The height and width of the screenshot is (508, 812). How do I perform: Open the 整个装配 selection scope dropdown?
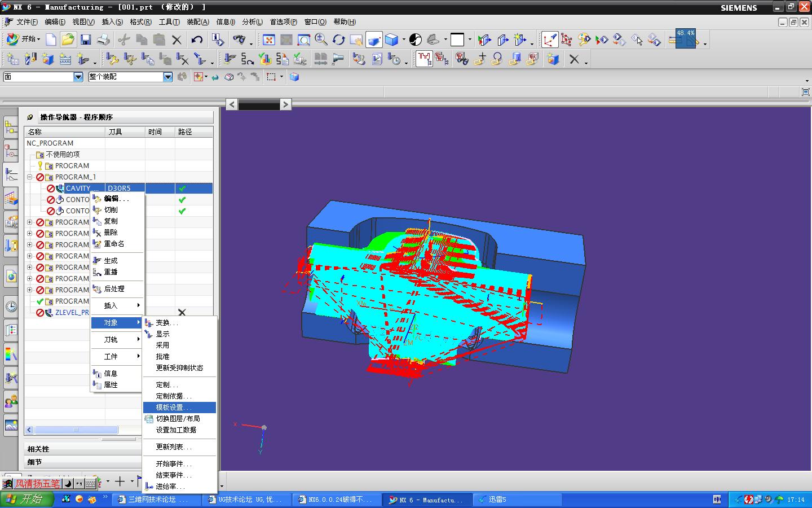click(168, 77)
